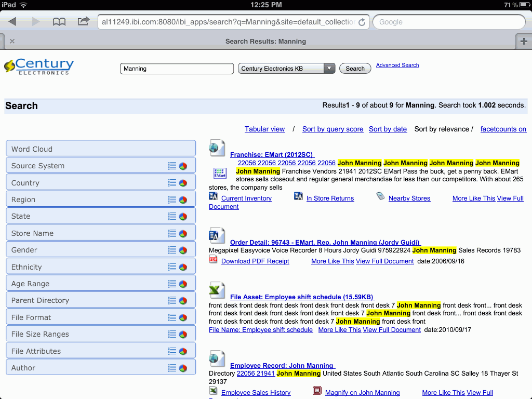Open Order Detail: 96743 result

point(325,243)
